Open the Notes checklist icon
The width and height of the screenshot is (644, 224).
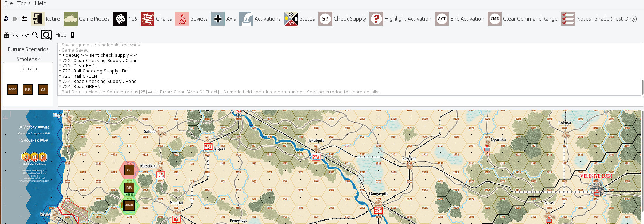(x=568, y=19)
